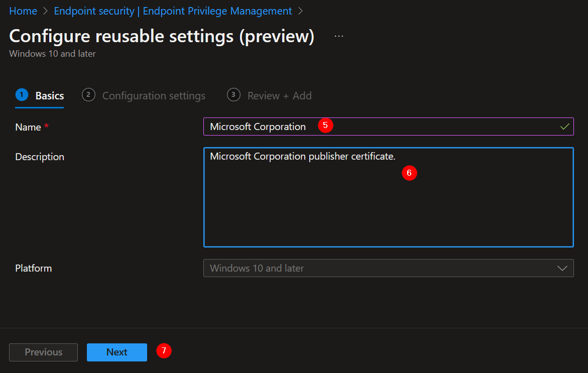
Task: Click the breadcrumb chevron after Home
Action: click(x=44, y=11)
